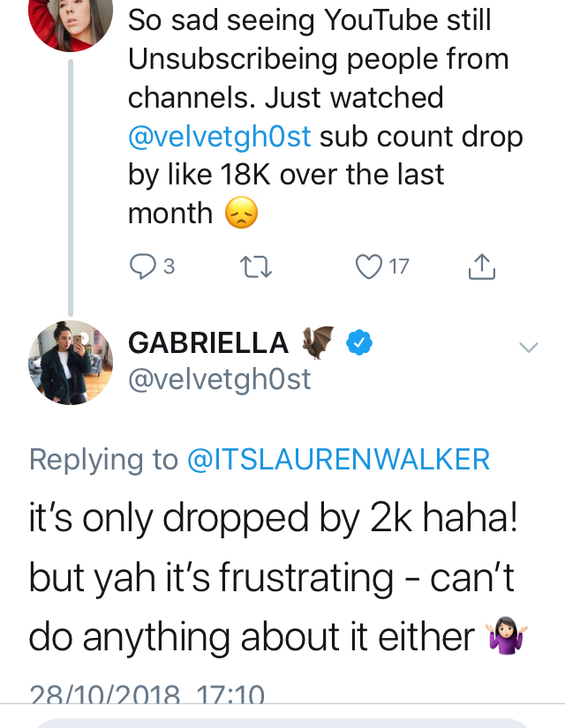Click the 28/10/2018 17:10 timestamp

click(x=147, y=695)
